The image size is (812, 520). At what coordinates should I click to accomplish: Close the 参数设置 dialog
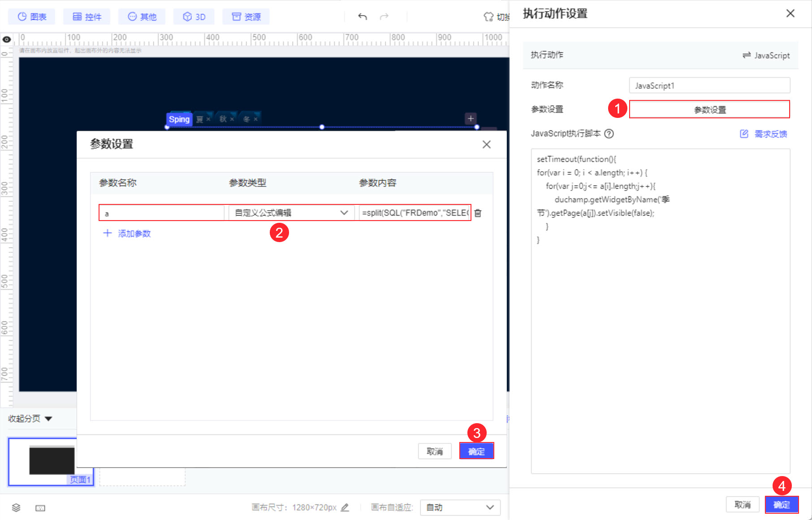[x=487, y=144]
